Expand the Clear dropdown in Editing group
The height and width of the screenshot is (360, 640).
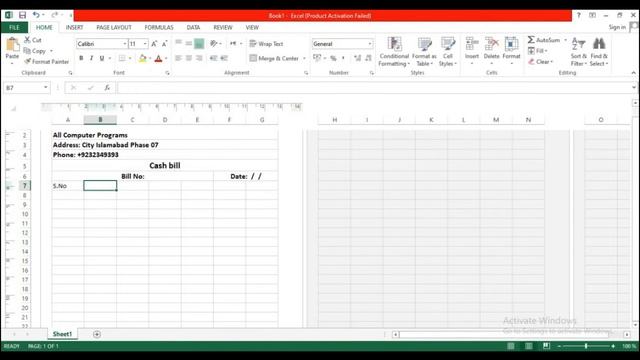tap(551, 62)
